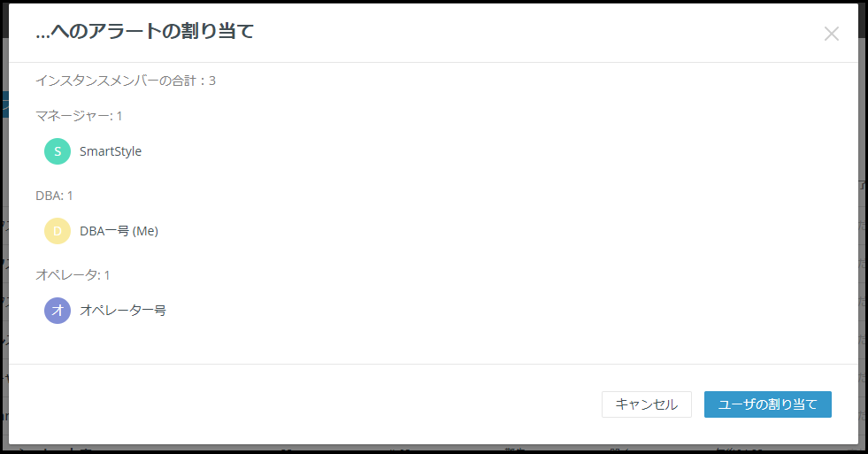Click the …へのアラートの割り当て dialog title
Viewport: 868px width, 454px height.
click(x=144, y=31)
